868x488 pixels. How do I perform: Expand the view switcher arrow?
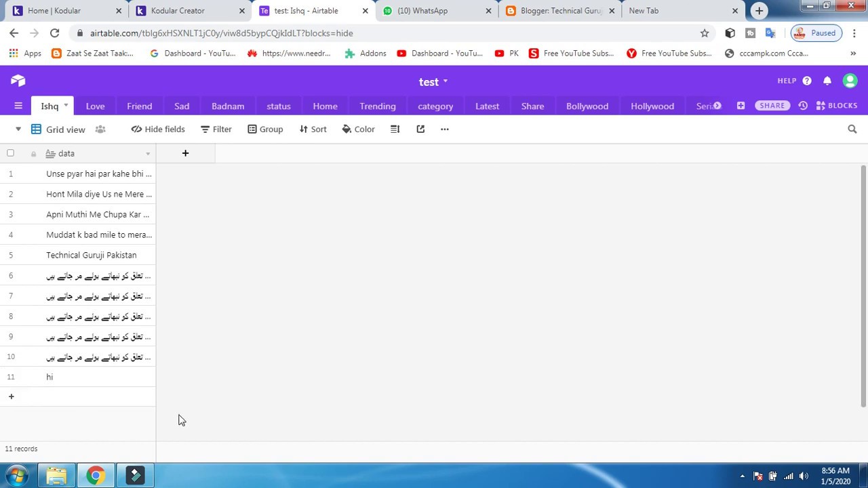coord(18,129)
